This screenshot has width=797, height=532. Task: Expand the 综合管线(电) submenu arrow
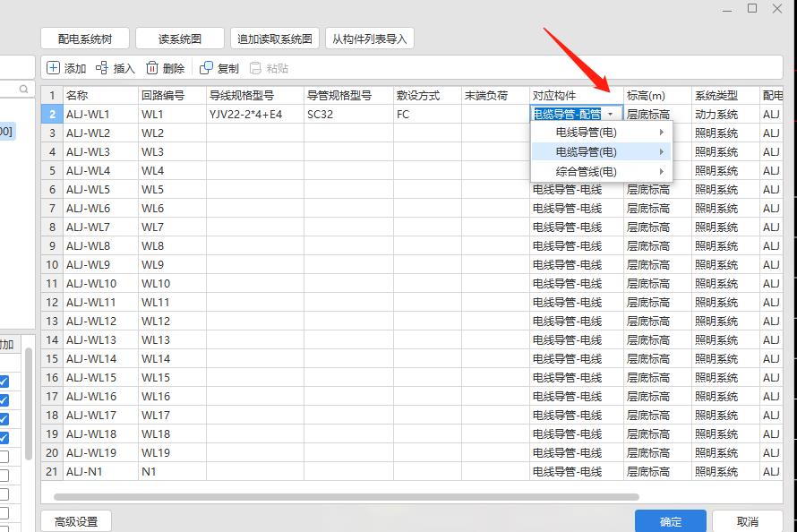pos(661,171)
